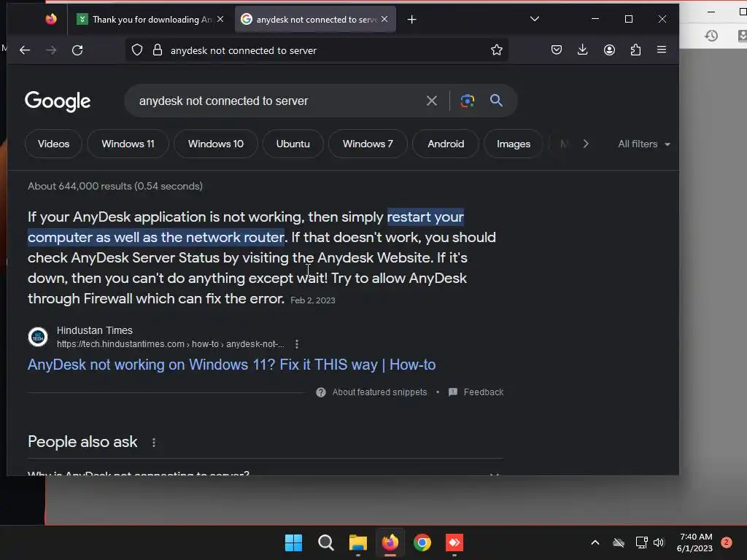Filter results by Images
Screen dimensions: 747x560
[513, 144]
